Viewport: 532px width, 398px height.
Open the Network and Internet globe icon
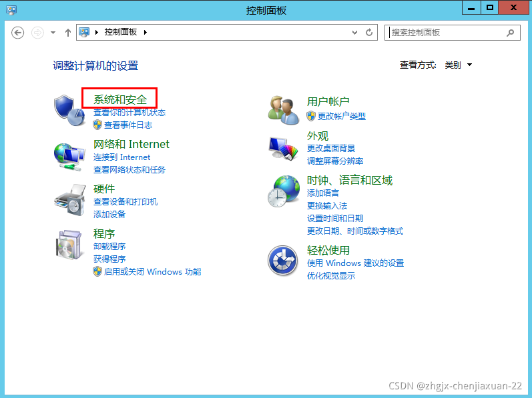69,155
